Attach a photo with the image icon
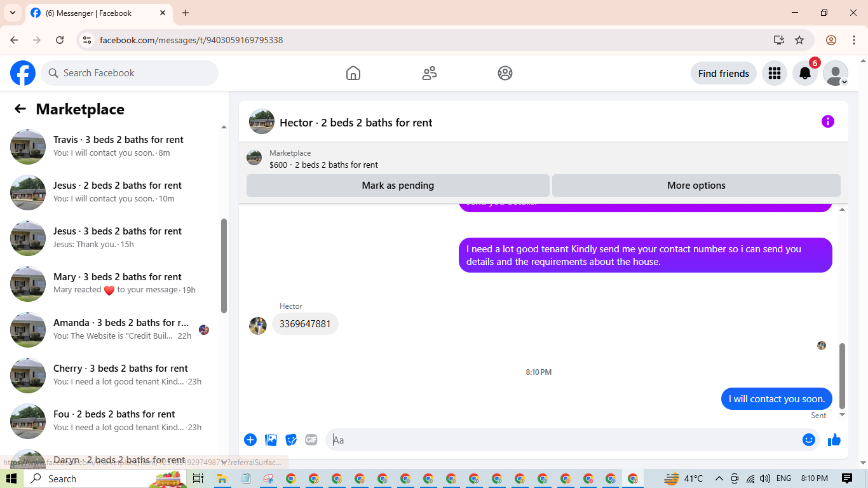This screenshot has width=868, height=488. (x=271, y=440)
